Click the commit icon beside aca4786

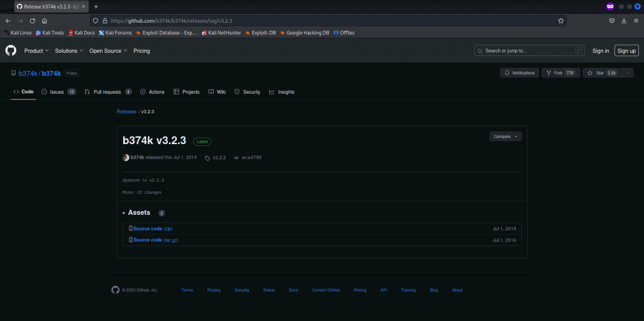(x=236, y=157)
